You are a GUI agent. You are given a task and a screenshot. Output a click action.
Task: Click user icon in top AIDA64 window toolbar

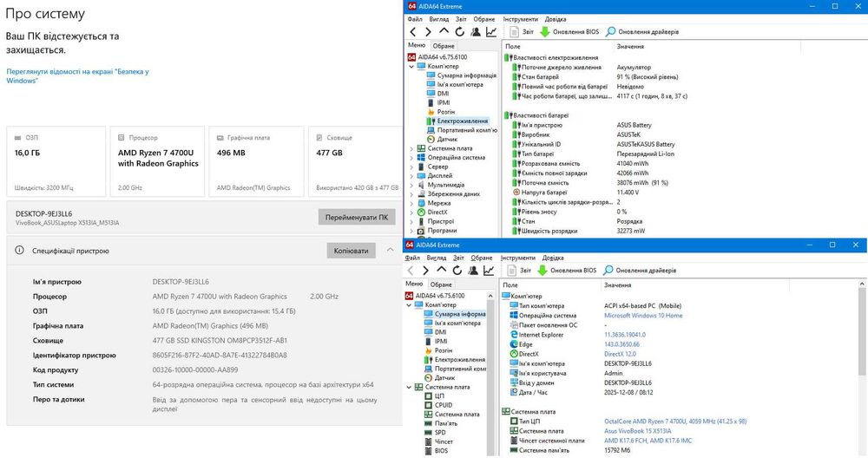[476, 32]
